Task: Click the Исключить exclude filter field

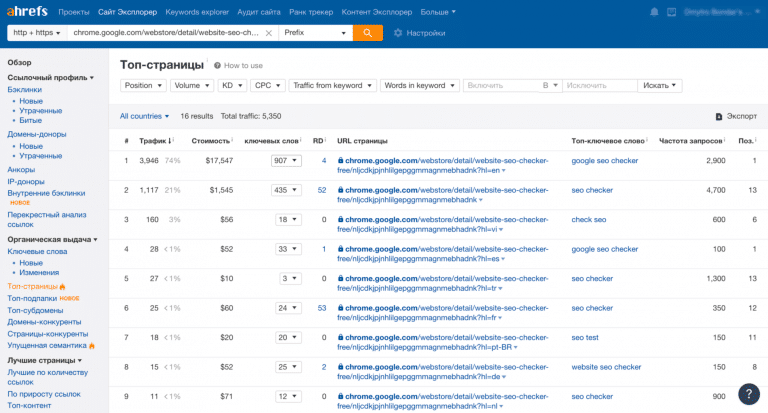Action: (600, 85)
